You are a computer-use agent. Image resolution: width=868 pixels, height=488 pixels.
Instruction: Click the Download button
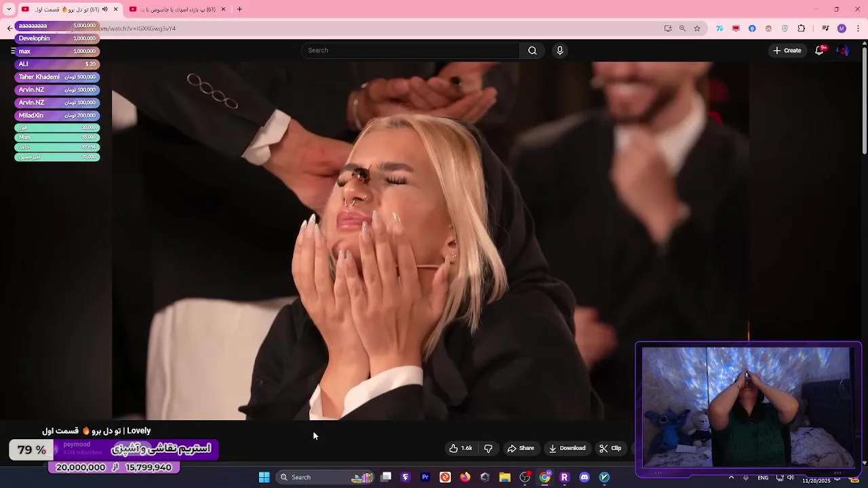click(x=567, y=448)
